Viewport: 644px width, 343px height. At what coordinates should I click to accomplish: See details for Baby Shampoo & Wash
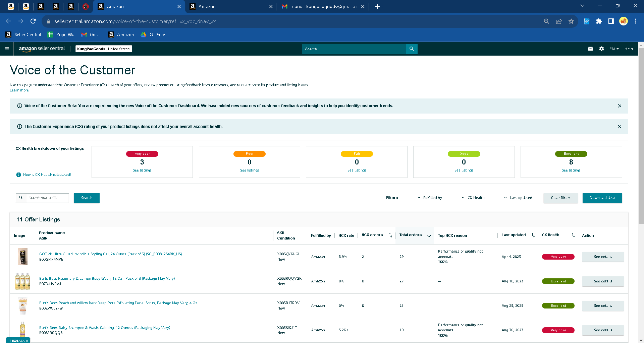pos(603,330)
